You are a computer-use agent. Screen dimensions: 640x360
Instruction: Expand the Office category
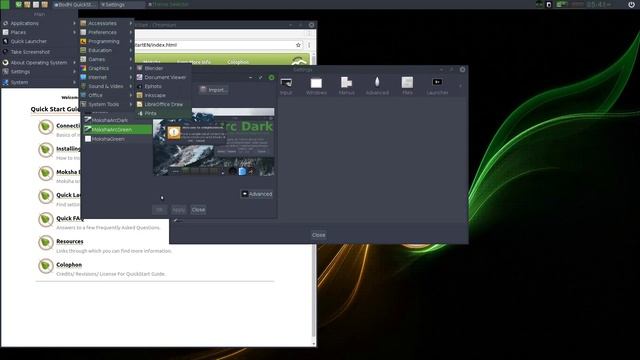pos(106,95)
